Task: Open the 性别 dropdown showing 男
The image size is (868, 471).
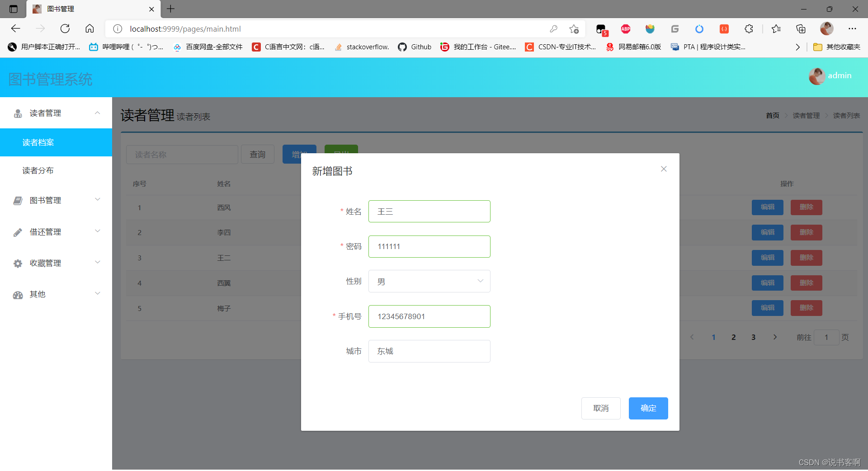Action: tap(429, 281)
